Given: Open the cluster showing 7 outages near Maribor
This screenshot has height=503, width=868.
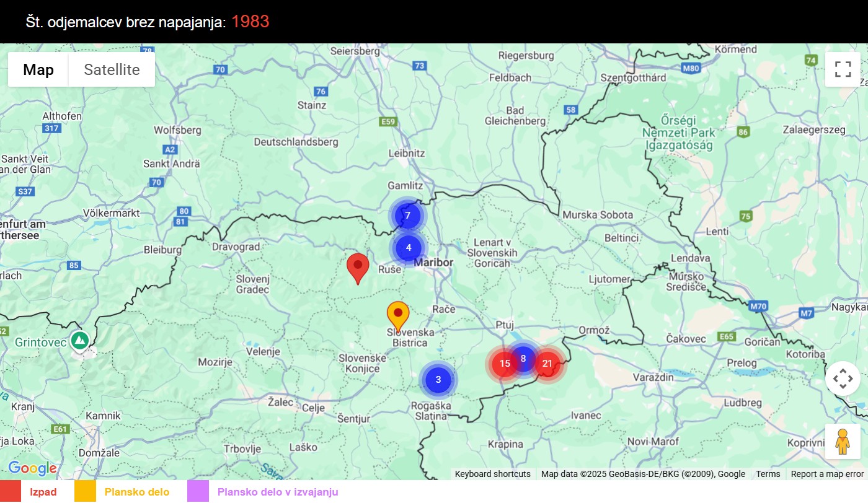Looking at the screenshot, I should pos(407,215).
